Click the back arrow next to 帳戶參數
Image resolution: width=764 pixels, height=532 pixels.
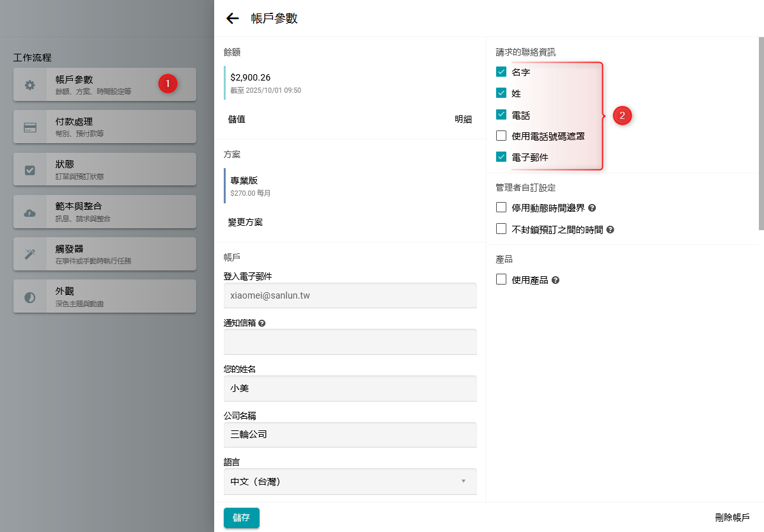coord(233,19)
